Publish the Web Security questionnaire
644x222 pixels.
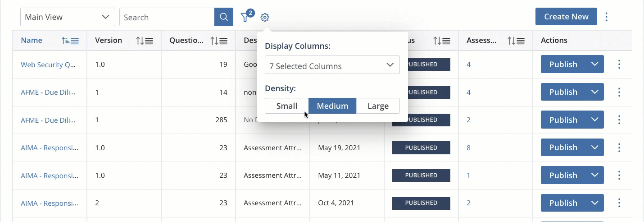coord(563,65)
